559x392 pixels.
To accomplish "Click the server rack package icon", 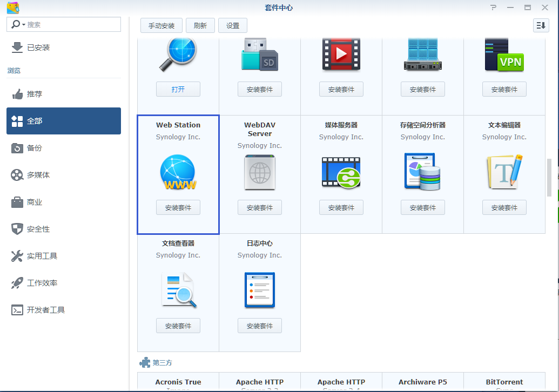I will point(423,54).
